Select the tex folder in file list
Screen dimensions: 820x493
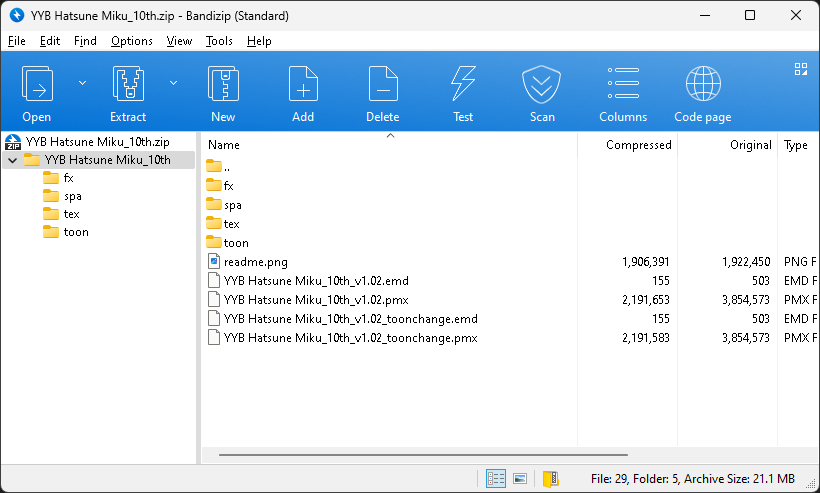[x=223, y=224]
